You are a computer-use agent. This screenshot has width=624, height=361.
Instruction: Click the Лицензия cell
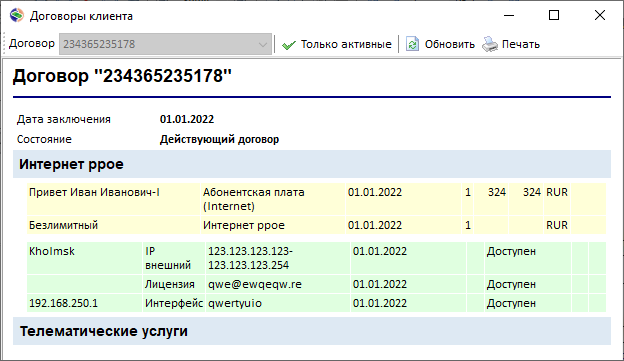point(174,284)
